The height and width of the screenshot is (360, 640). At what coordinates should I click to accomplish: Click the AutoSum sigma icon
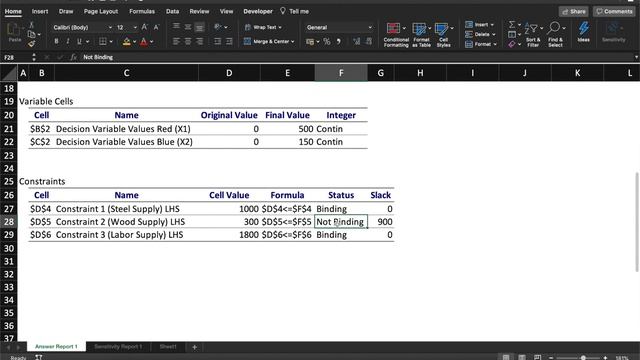coord(512,25)
